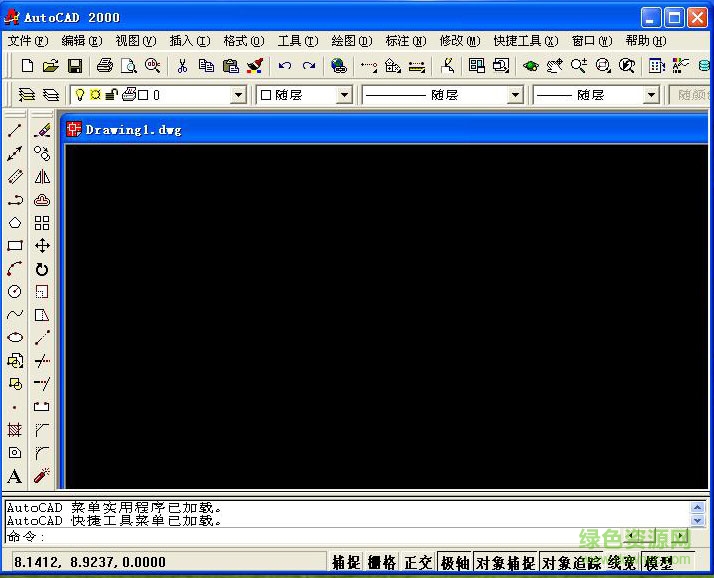Click the 模型 (Model) status button
Screen dimensions: 714x578
click(x=659, y=563)
